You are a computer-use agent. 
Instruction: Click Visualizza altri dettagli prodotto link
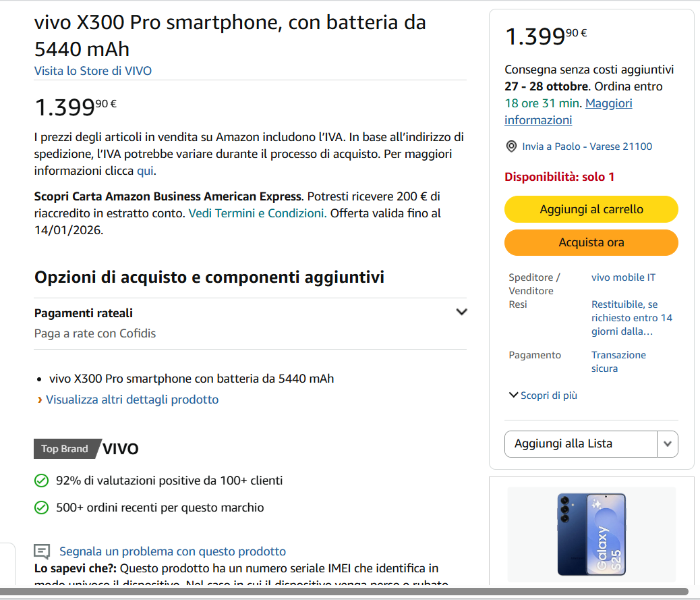point(132,400)
